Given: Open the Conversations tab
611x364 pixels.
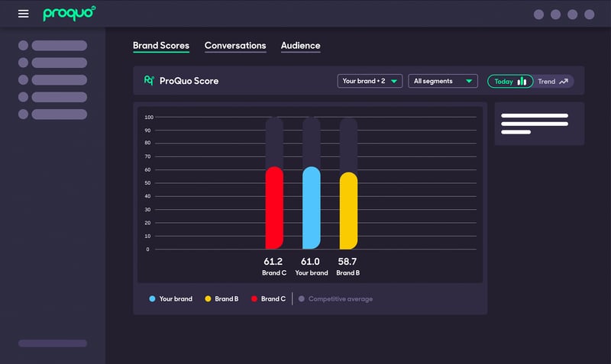Looking at the screenshot, I should pyautogui.click(x=235, y=46).
